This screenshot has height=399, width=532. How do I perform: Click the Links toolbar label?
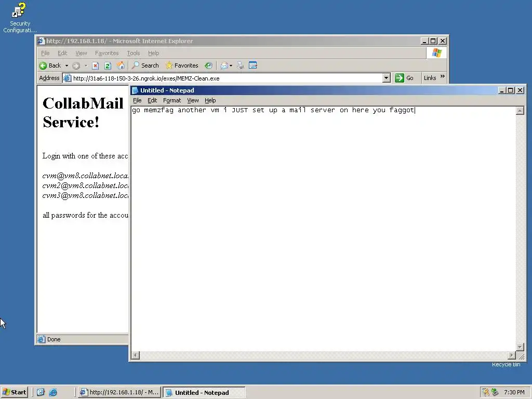[430, 78]
